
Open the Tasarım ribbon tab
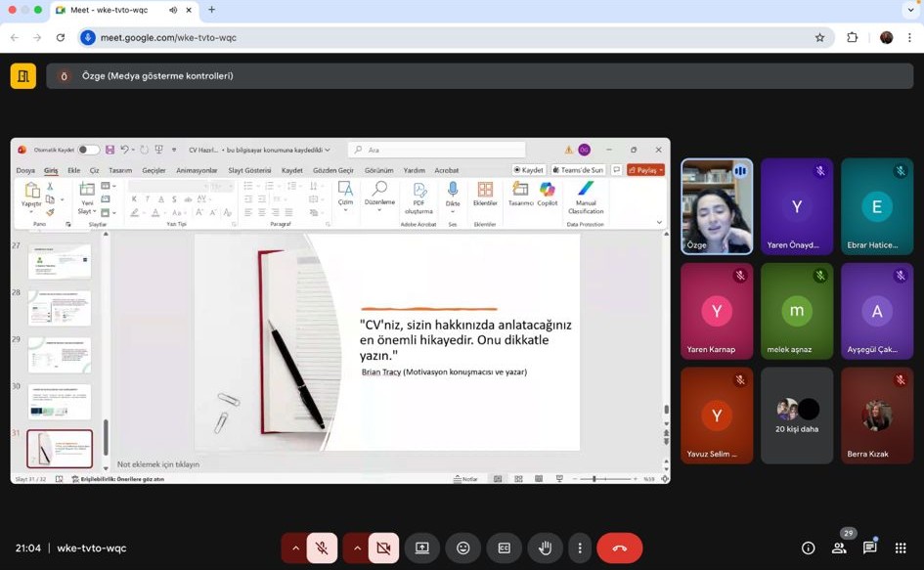point(120,170)
